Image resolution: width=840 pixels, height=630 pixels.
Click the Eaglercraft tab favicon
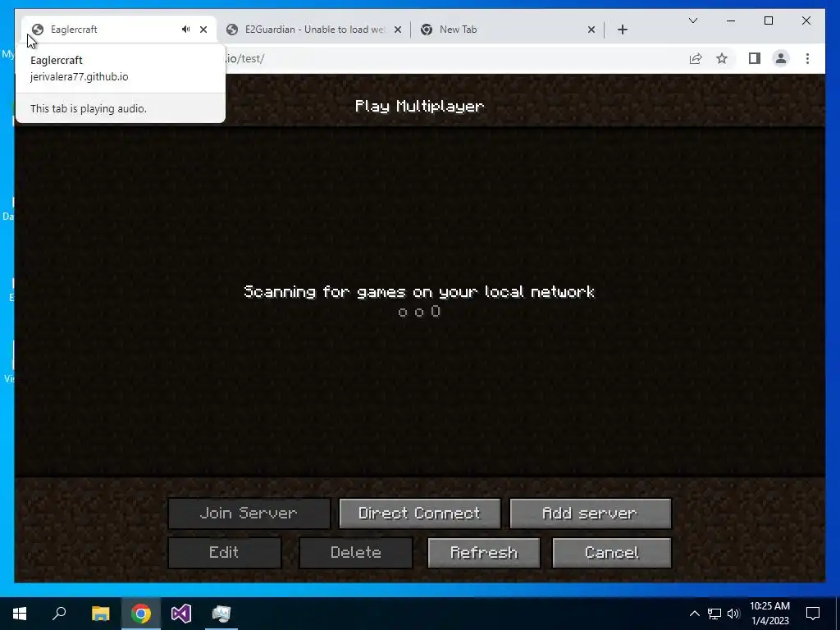click(38, 30)
